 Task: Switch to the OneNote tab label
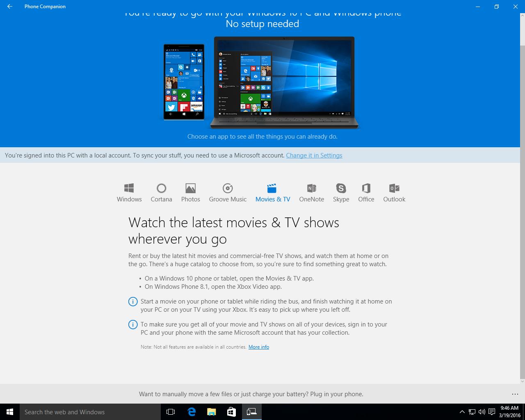coord(312,199)
